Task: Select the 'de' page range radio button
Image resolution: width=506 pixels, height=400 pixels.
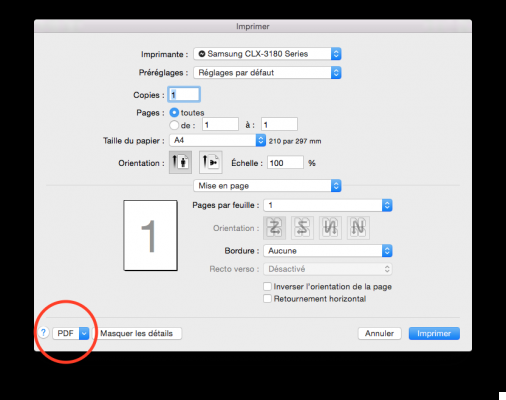Action: coord(174,125)
